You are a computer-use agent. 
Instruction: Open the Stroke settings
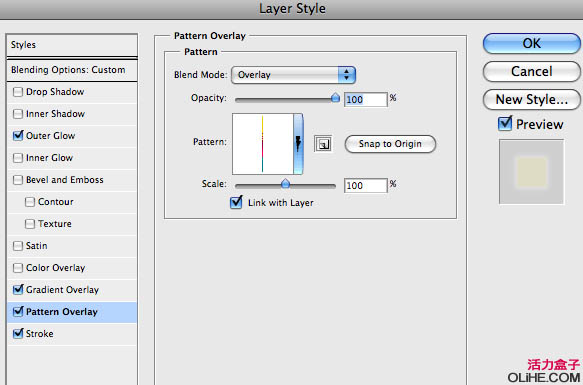click(x=39, y=334)
